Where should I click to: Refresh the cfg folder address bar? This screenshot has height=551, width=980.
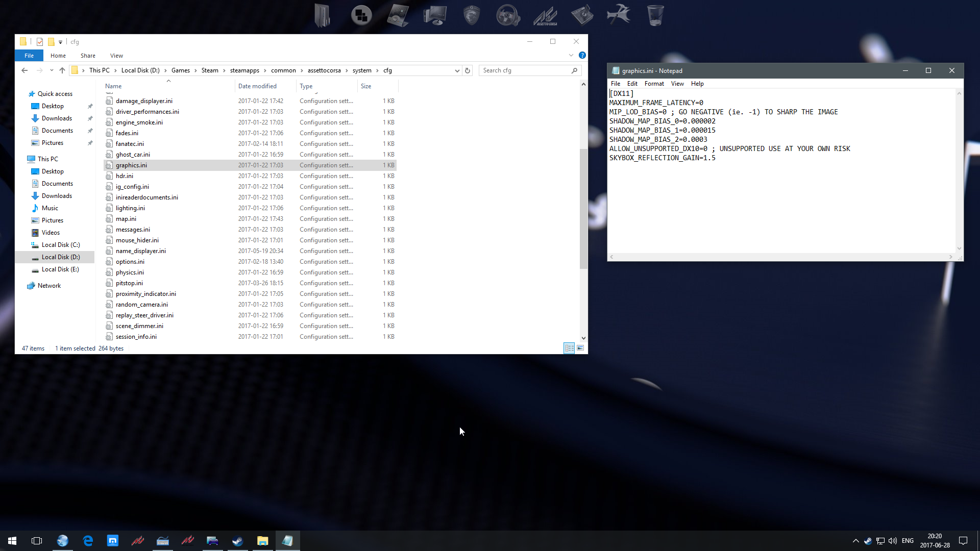click(x=468, y=70)
